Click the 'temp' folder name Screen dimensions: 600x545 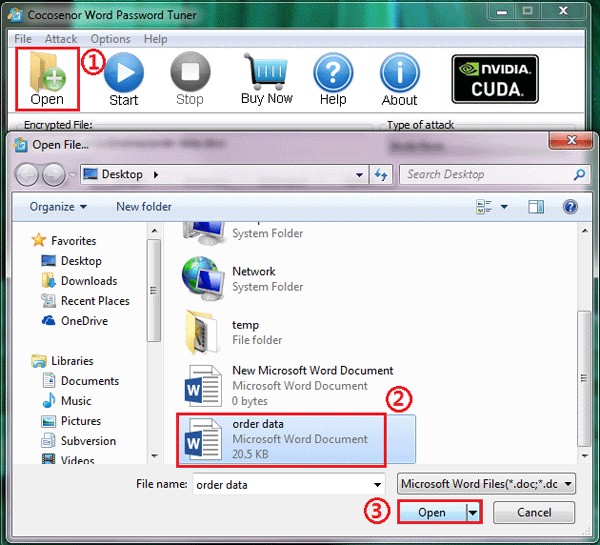coord(245,325)
